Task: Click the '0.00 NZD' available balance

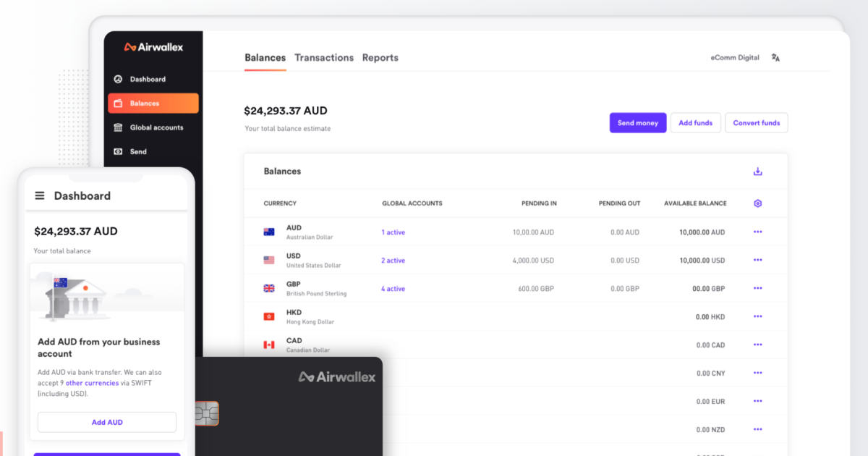Action: pos(711,430)
